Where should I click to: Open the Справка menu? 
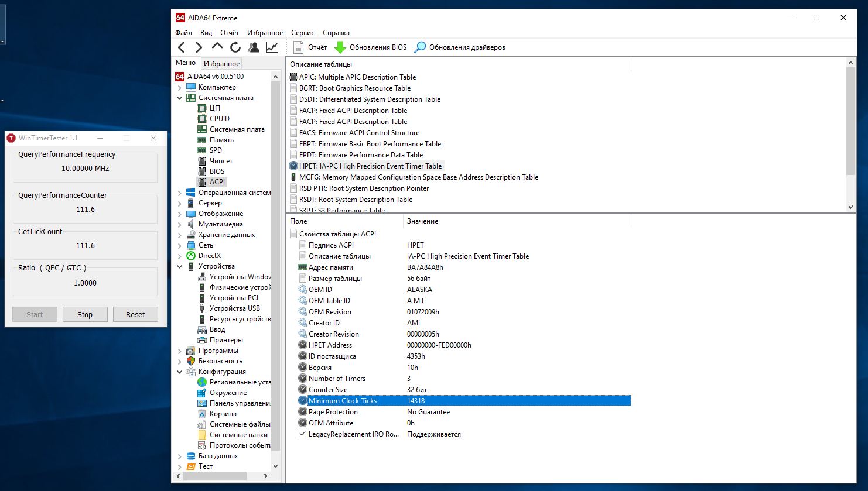[336, 33]
